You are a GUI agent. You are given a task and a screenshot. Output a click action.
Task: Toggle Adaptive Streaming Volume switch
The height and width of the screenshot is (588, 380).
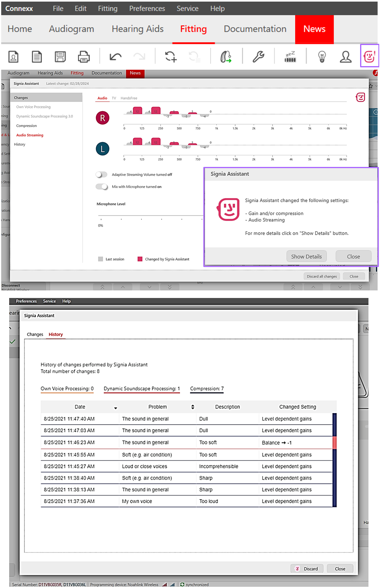102,174
